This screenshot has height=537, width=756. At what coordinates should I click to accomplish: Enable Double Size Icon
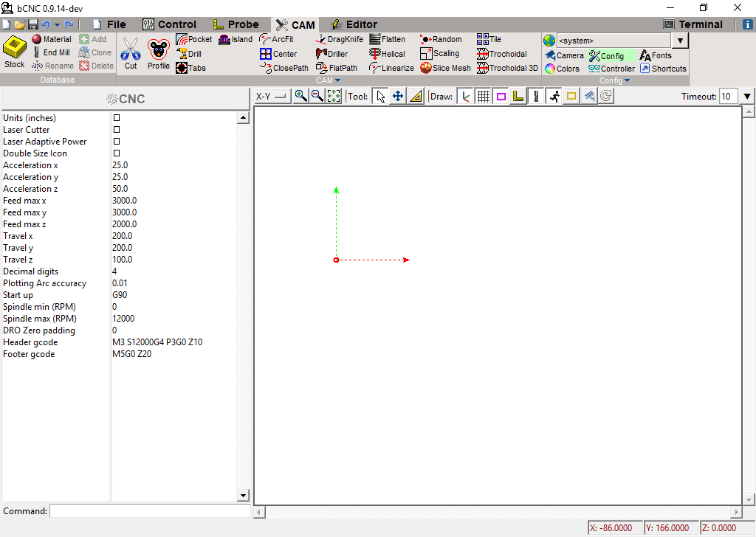click(x=115, y=153)
